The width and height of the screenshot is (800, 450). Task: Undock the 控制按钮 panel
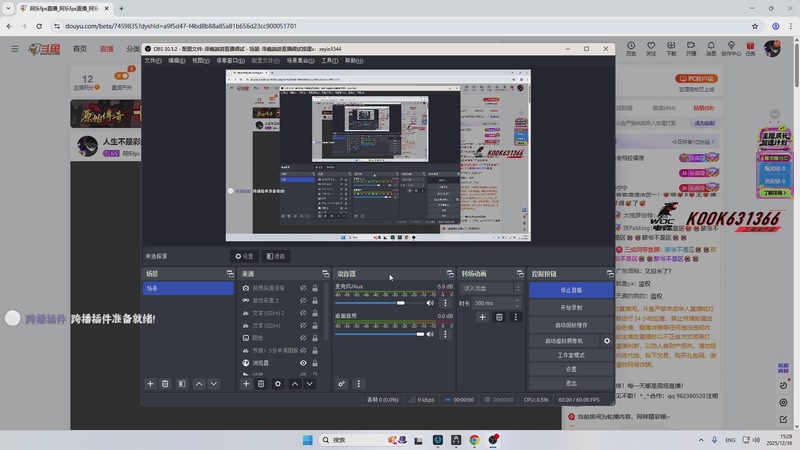click(x=610, y=274)
